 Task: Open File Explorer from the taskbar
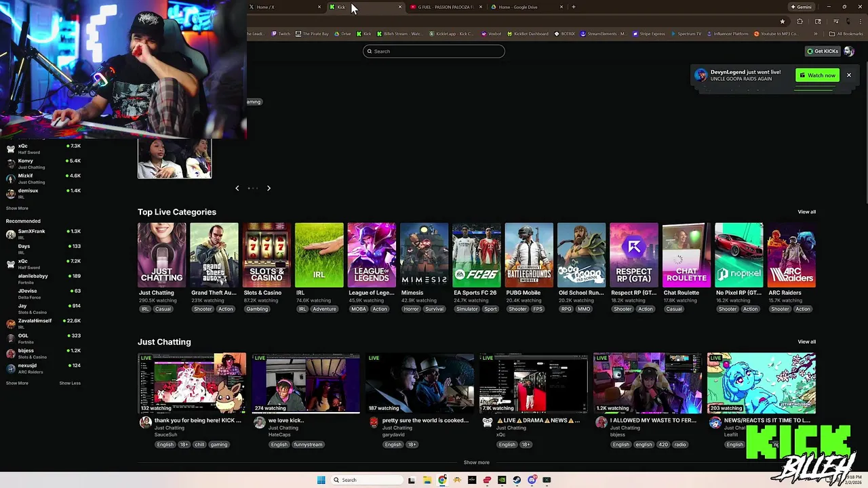(427, 480)
